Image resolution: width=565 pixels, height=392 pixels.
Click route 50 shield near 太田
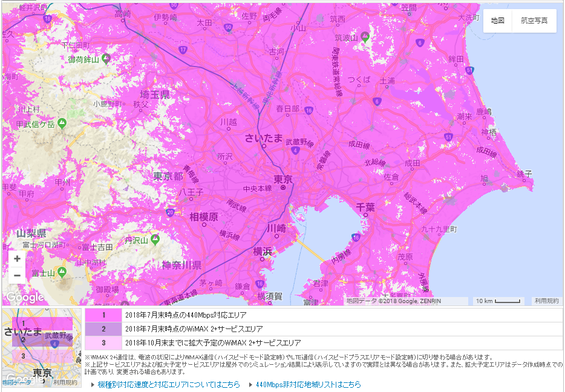tap(227, 27)
